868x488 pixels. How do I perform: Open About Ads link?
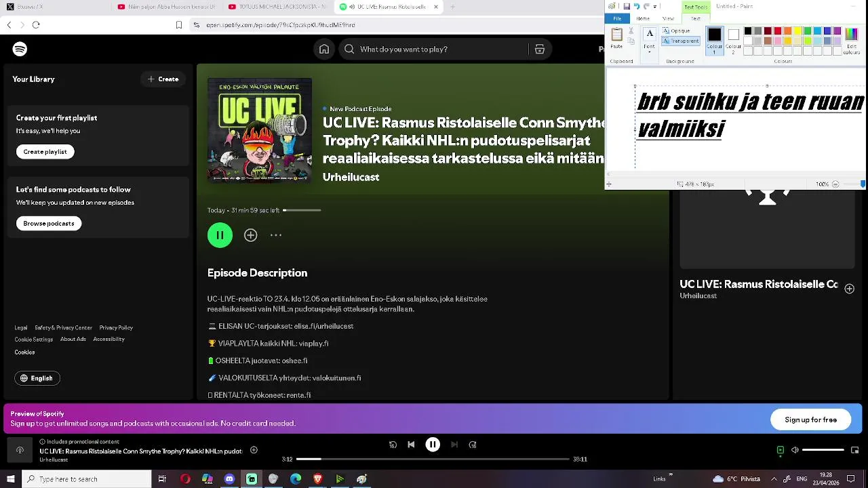coord(73,340)
